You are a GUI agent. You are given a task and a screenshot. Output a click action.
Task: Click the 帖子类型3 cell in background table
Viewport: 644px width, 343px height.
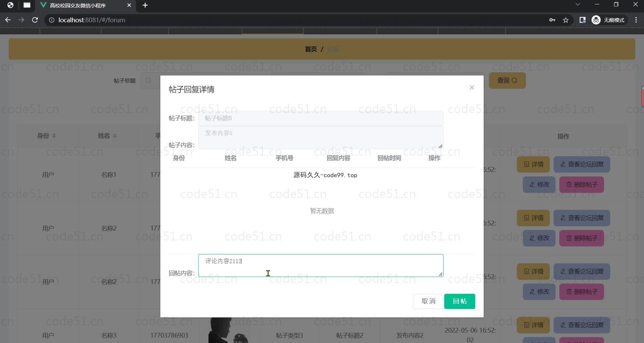[x=289, y=336]
